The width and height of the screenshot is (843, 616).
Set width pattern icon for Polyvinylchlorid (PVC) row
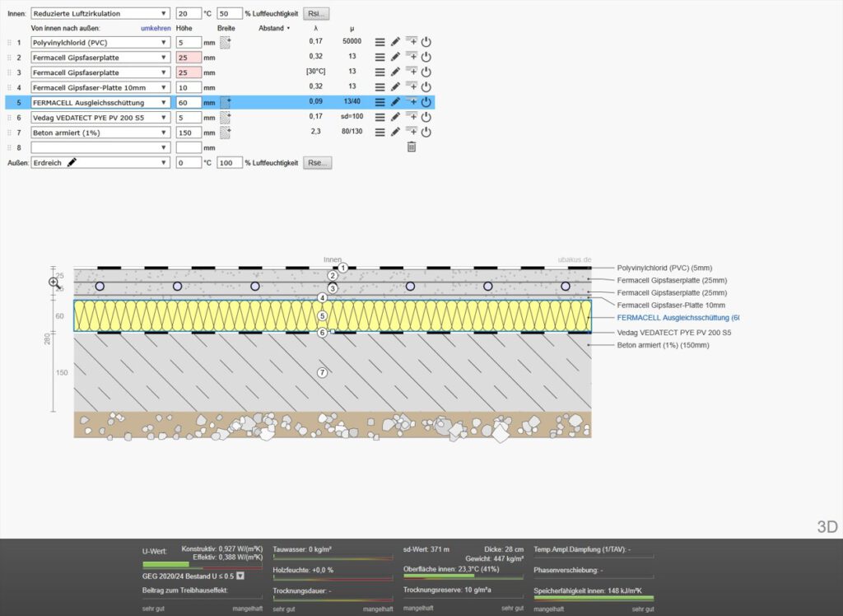coord(226,43)
